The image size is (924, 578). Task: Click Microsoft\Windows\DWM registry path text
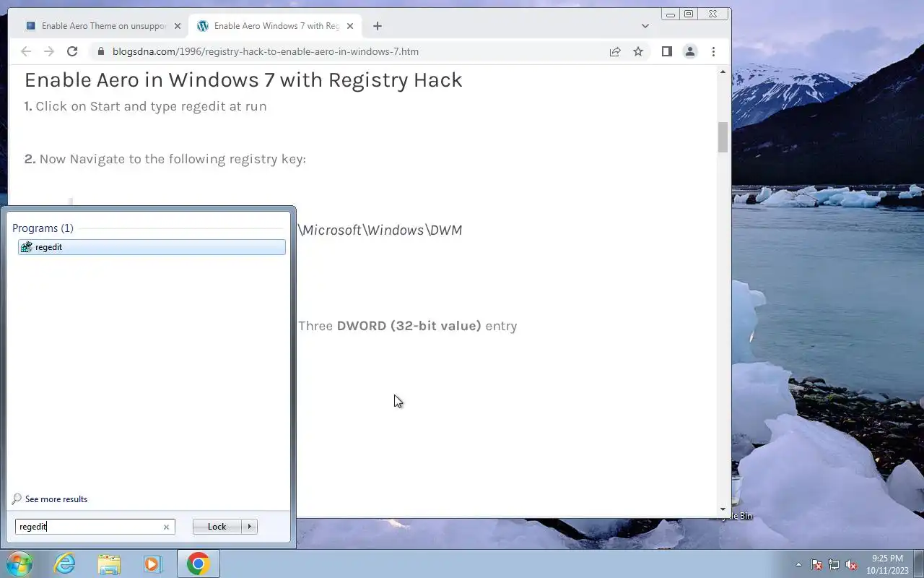pos(380,230)
